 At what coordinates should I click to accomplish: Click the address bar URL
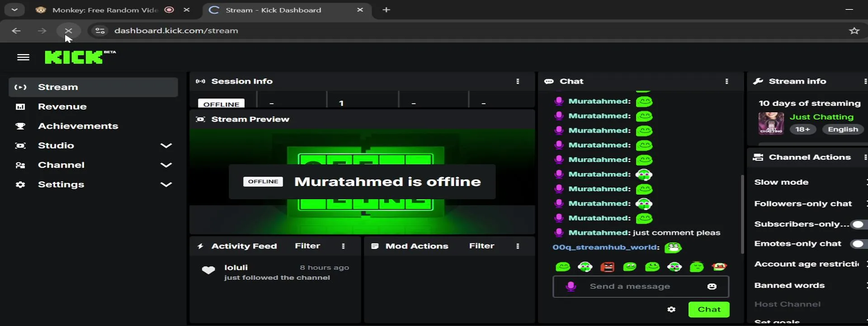click(x=176, y=31)
